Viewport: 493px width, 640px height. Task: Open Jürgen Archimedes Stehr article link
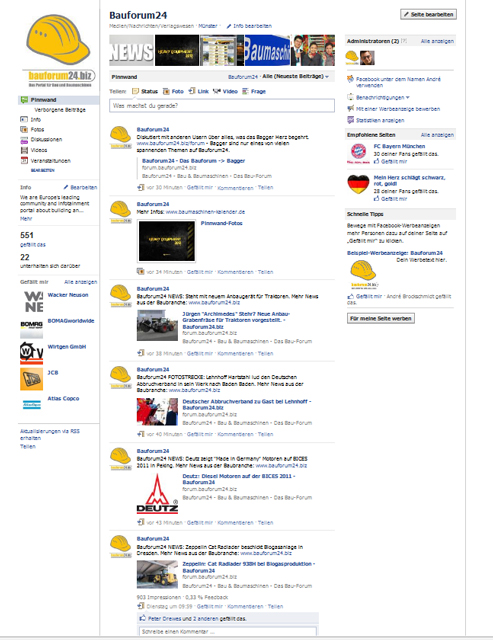236,320
